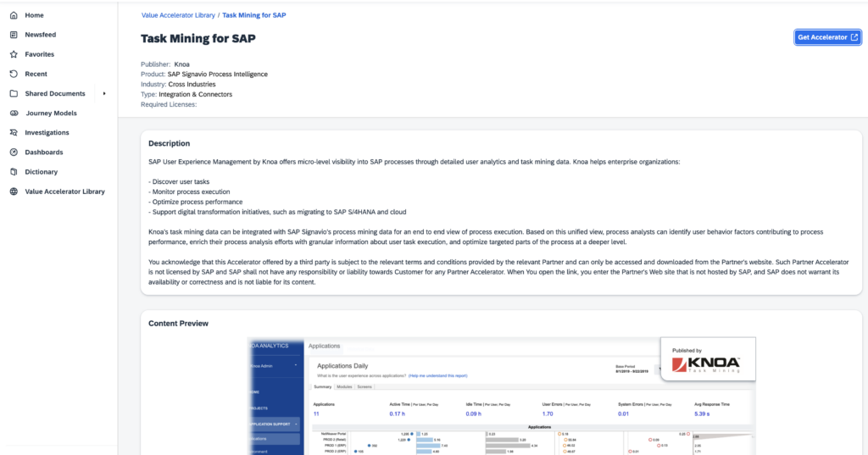Select the Modules tab in preview
The height and width of the screenshot is (455, 868).
tap(344, 387)
